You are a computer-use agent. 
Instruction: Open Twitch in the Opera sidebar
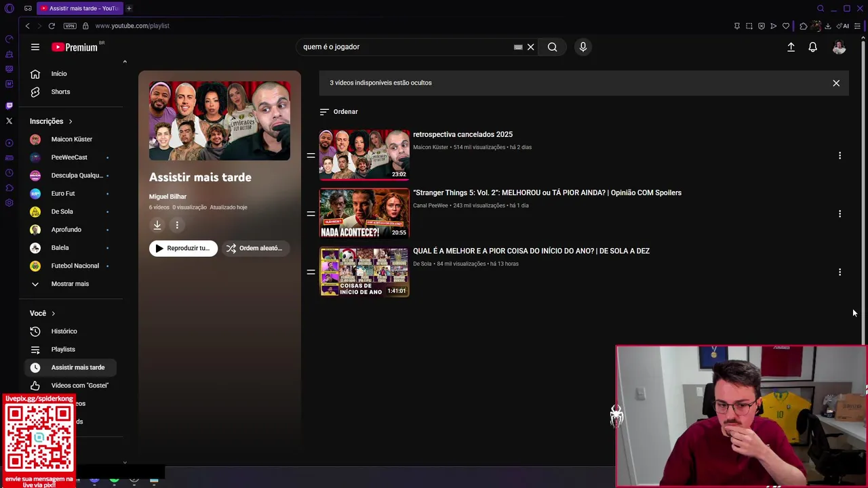[9, 106]
